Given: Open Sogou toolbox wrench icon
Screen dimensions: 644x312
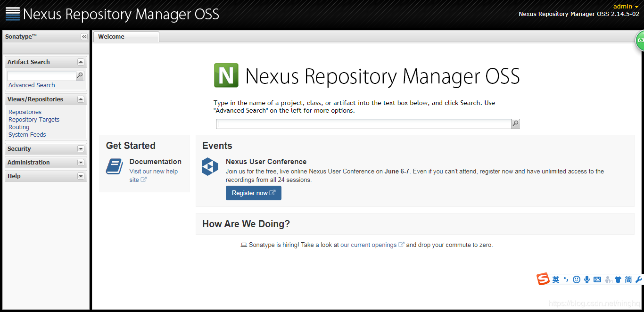Looking at the screenshot, I should [639, 279].
